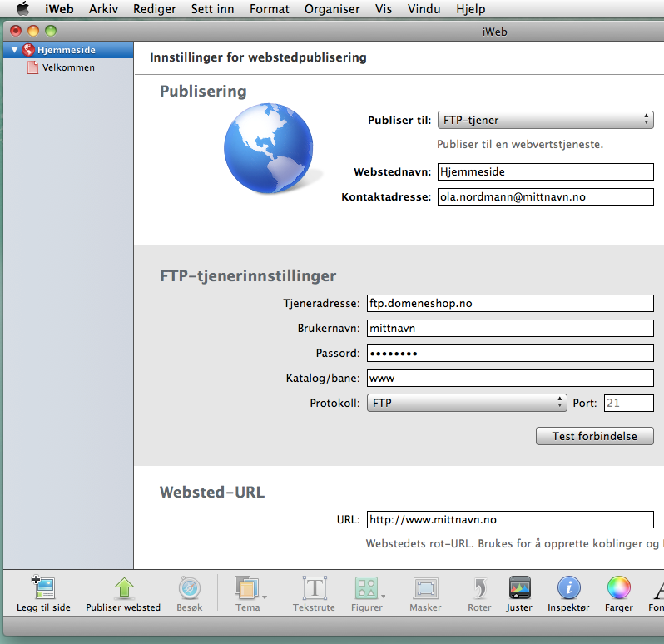Open the Sett inn menu

[212, 9]
